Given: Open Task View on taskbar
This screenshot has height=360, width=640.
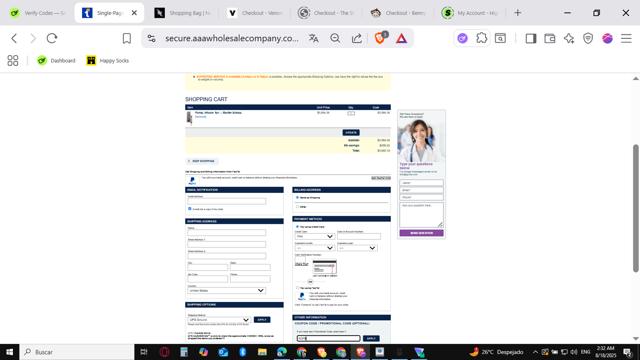Looking at the screenshot, I should (x=144, y=352).
